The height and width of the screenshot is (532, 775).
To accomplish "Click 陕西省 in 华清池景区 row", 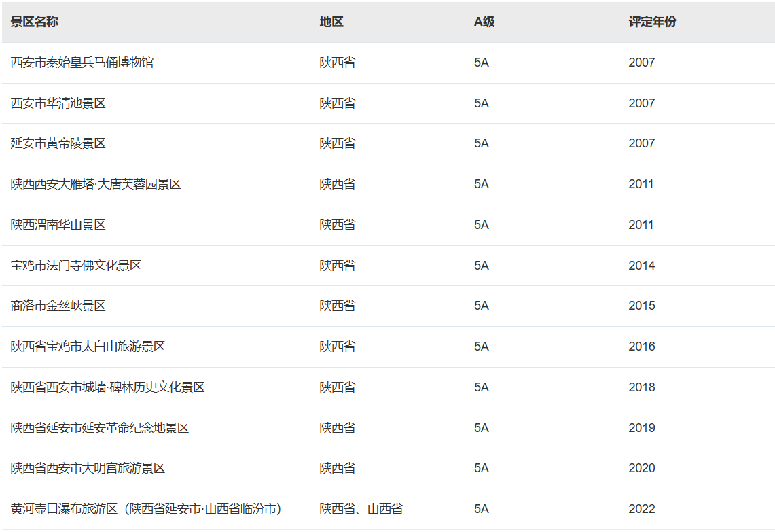I will click(x=338, y=103).
